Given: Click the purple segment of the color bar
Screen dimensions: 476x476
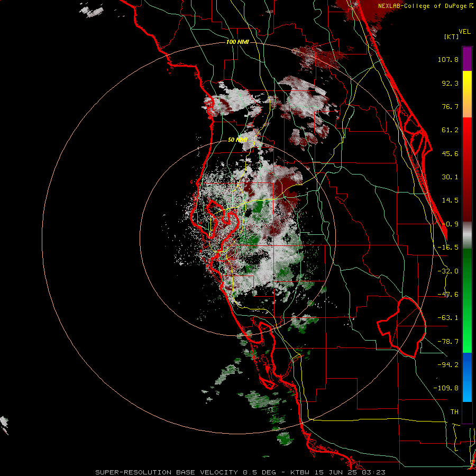Looking at the screenshot, I should 467,59.
